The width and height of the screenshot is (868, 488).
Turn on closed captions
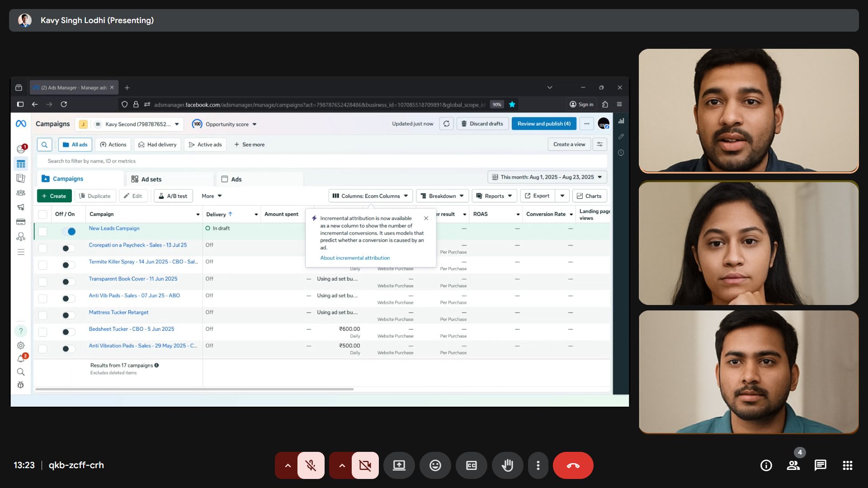click(x=471, y=465)
